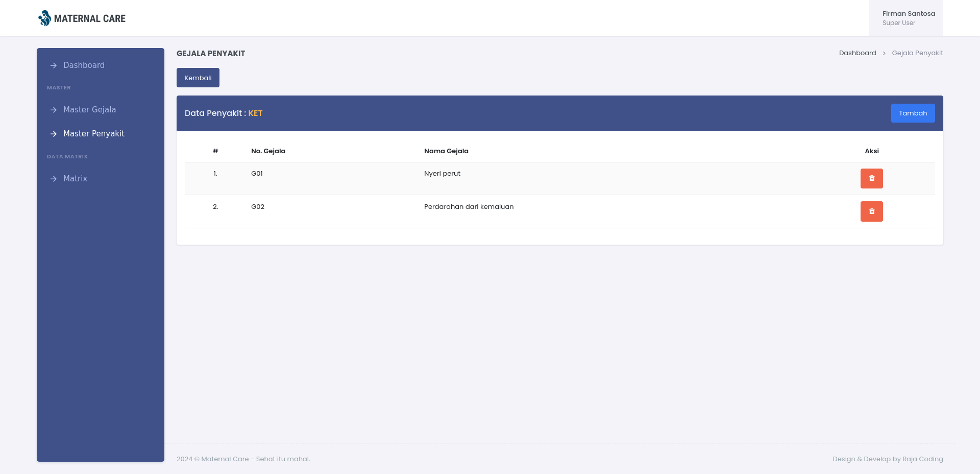Click the KET disease code label
Viewport: 980px width, 474px height.
(255, 113)
